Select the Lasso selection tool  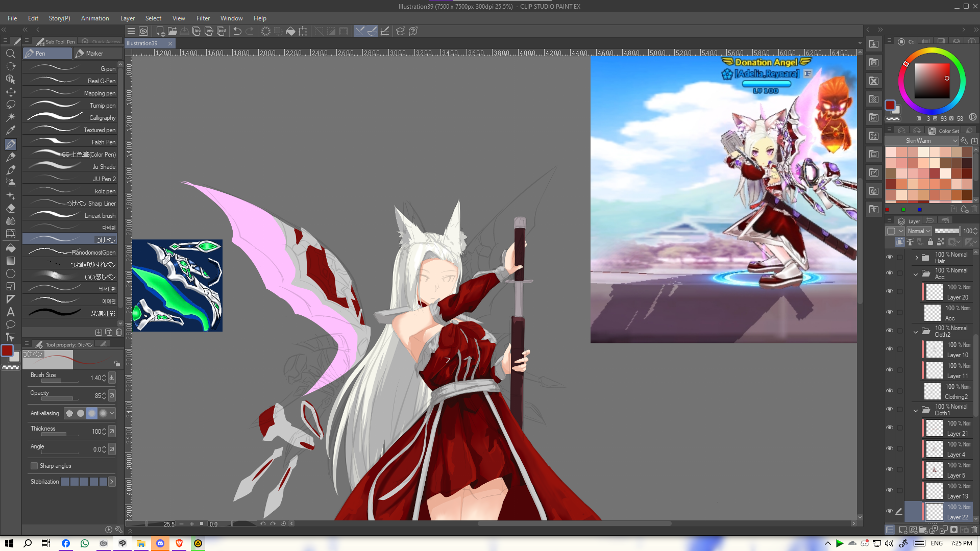[x=10, y=105]
